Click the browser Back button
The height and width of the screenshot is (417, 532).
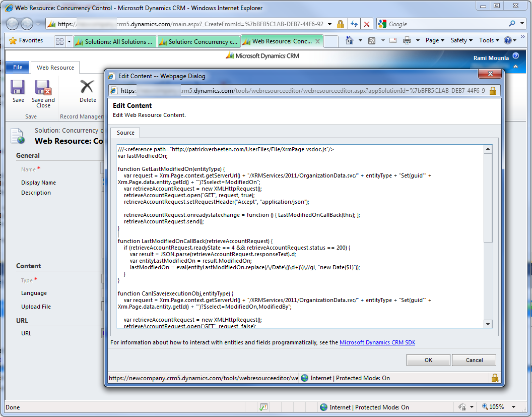point(13,24)
